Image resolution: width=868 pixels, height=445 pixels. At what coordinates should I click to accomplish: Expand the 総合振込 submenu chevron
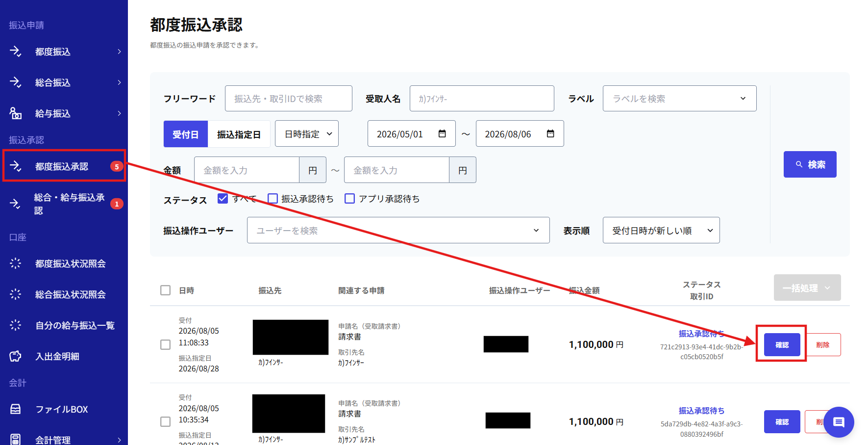[119, 82]
